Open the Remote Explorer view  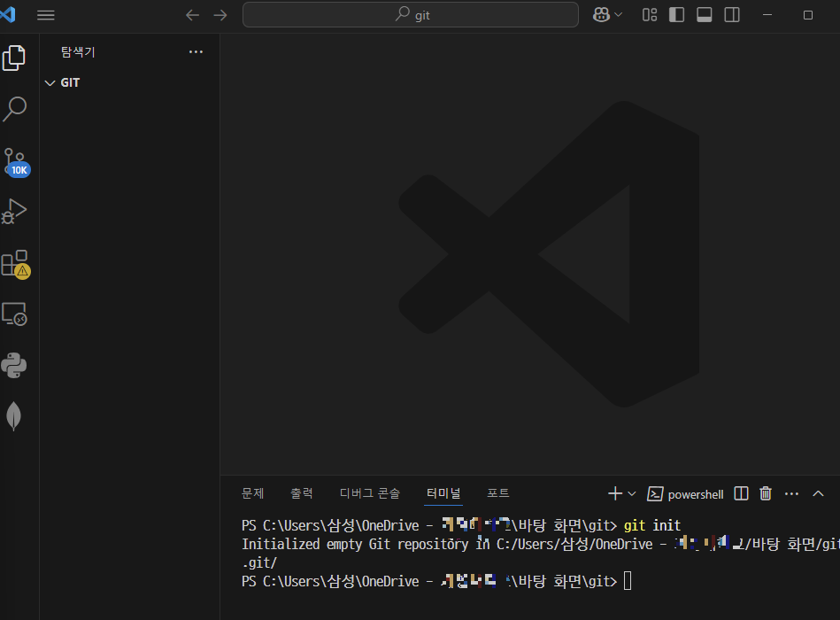coord(14,314)
